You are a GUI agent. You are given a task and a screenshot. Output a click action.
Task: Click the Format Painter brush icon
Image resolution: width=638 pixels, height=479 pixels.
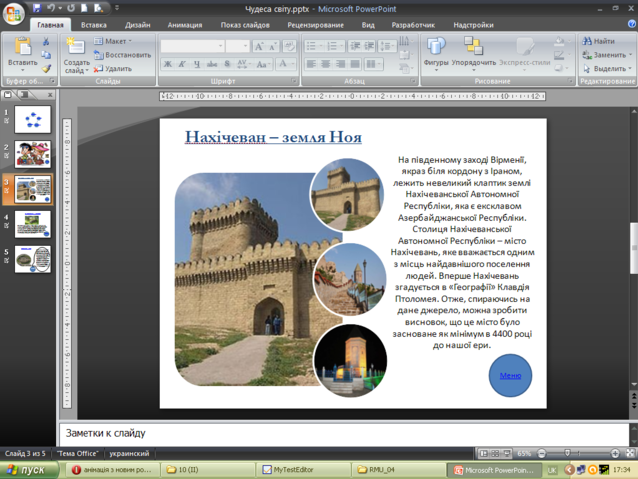click(x=46, y=68)
